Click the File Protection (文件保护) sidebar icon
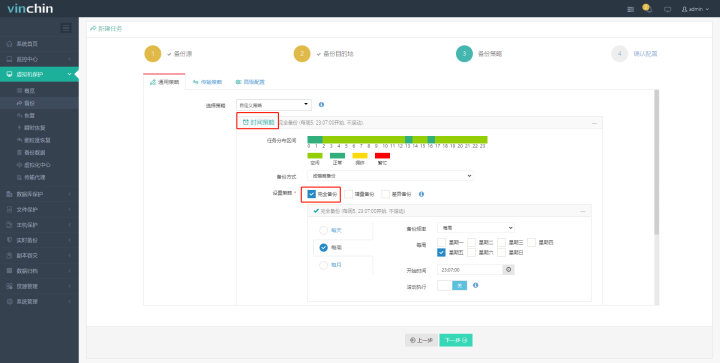Image resolution: width=720 pixels, height=363 pixels. pyautogui.click(x=10, y=210)
